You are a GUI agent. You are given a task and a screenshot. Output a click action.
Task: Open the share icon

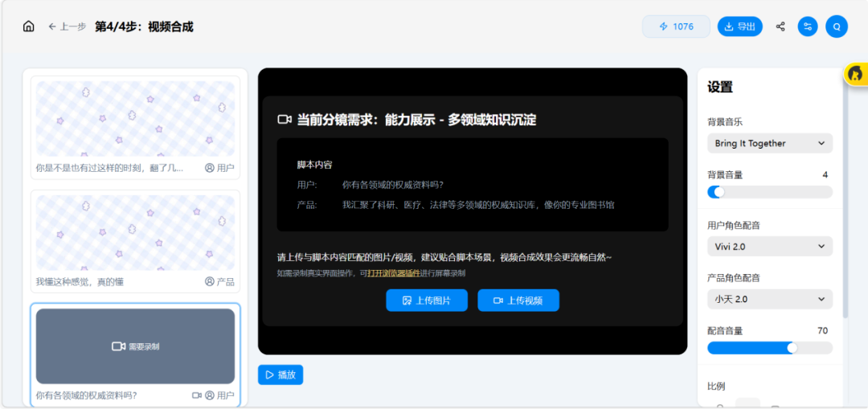(x=780, y=27)
